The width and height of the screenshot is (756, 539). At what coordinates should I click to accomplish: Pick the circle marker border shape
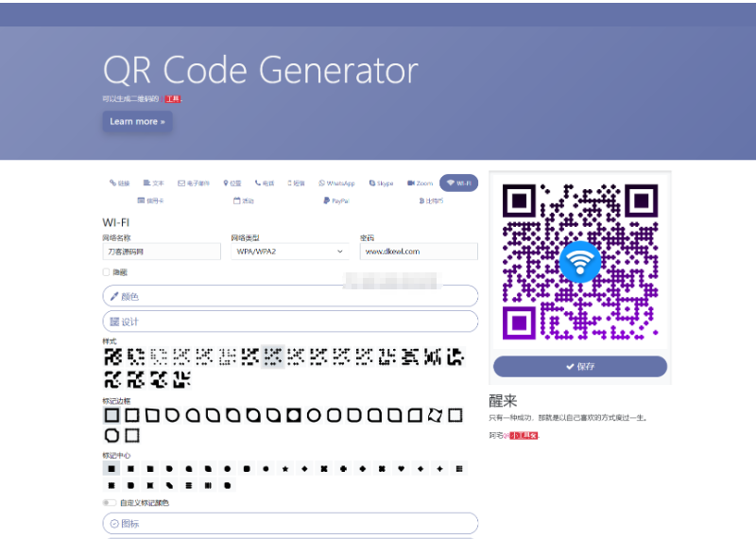click(x=315, y=415)
